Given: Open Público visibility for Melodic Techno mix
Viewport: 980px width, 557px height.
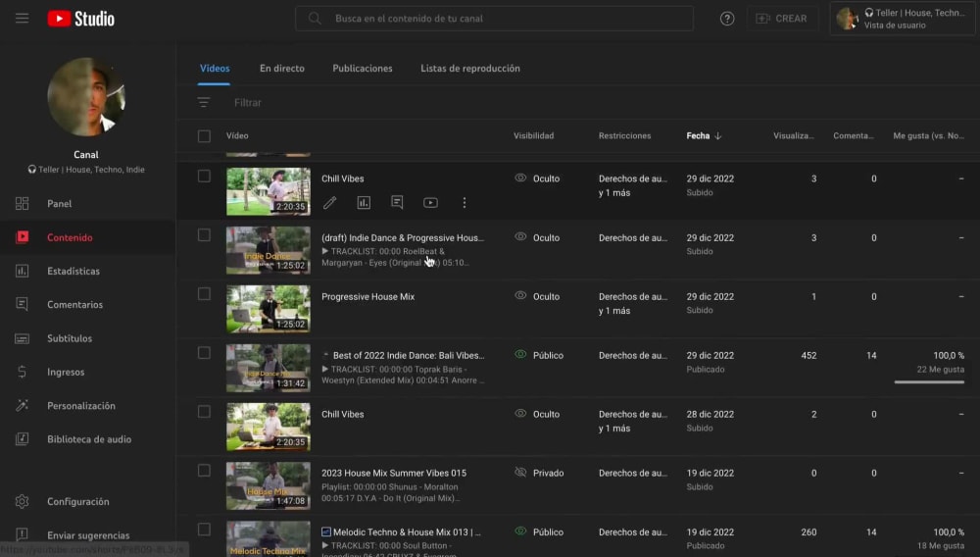Looking at the screenshot, I should click(x=539, y=532).
